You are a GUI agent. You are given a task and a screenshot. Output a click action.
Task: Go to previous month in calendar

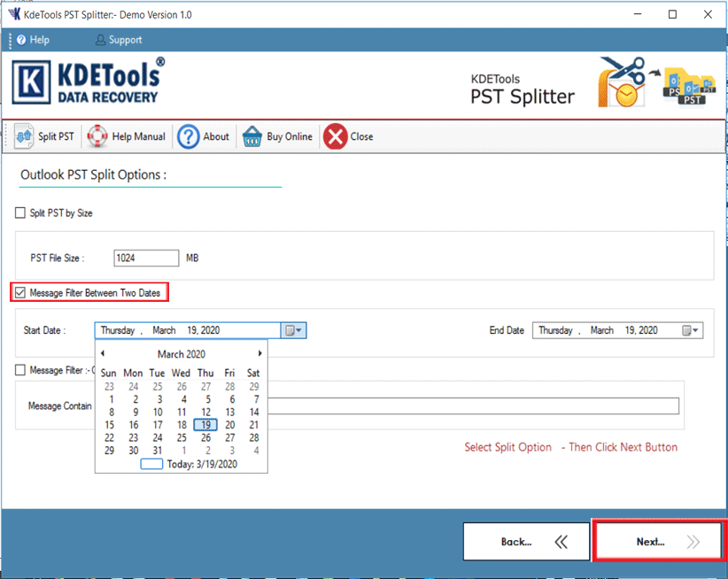click(103, 353)
